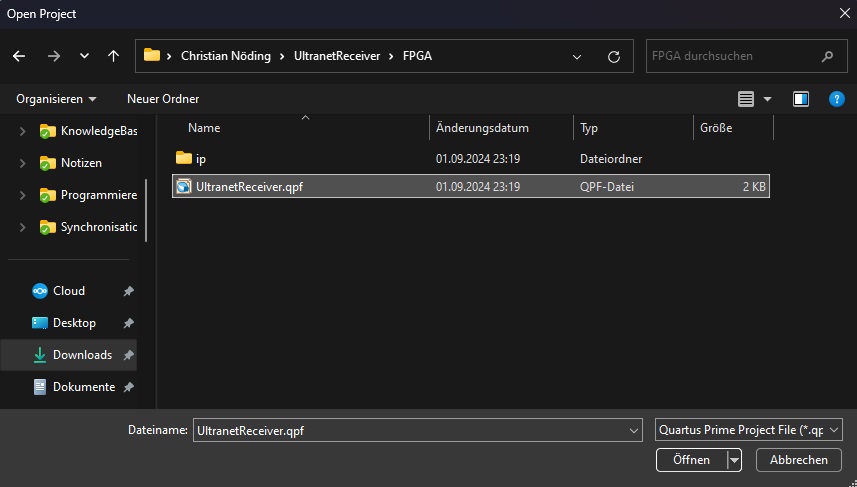Open Cloud in quick access

coord(68,291)
